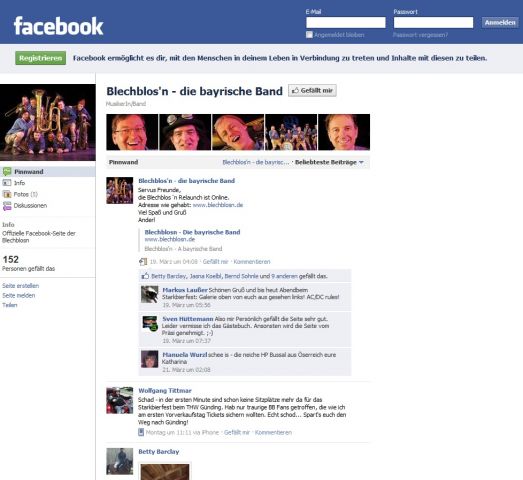Click the link post icon next to 19. März

[x=143, y=262]
